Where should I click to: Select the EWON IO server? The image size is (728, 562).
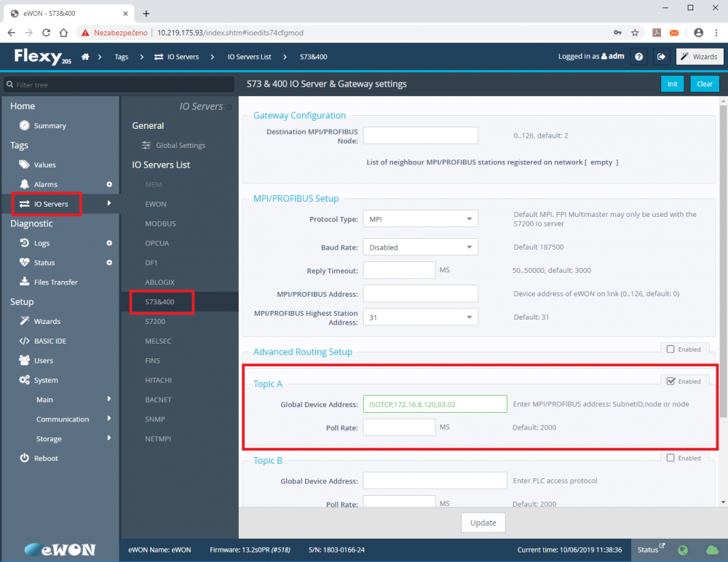pos(156,204)
